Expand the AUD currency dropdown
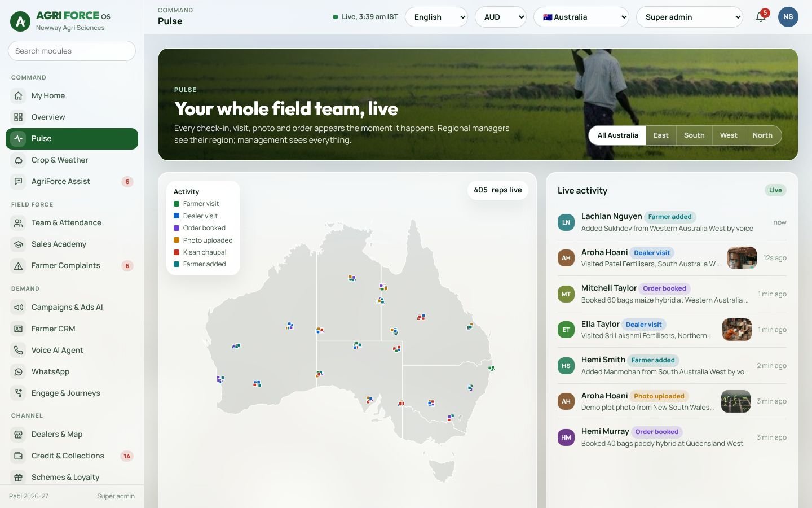812x508 pixels. pos(501,17)
